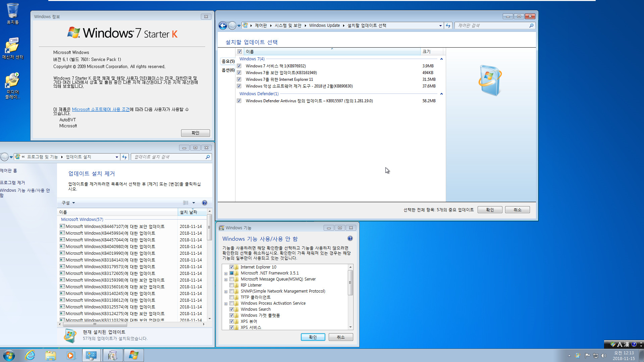Open help in the Installed Updates toolbar

(x=205, y=203)
